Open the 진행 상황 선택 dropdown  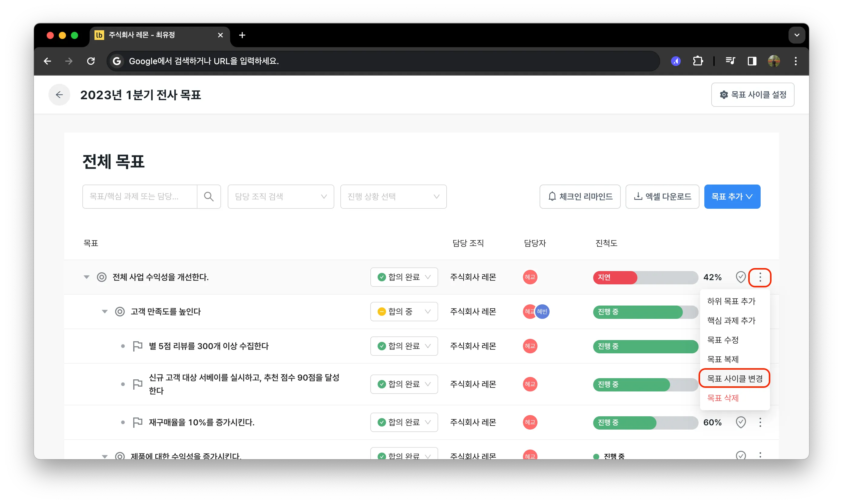click(x=393, y=197)
